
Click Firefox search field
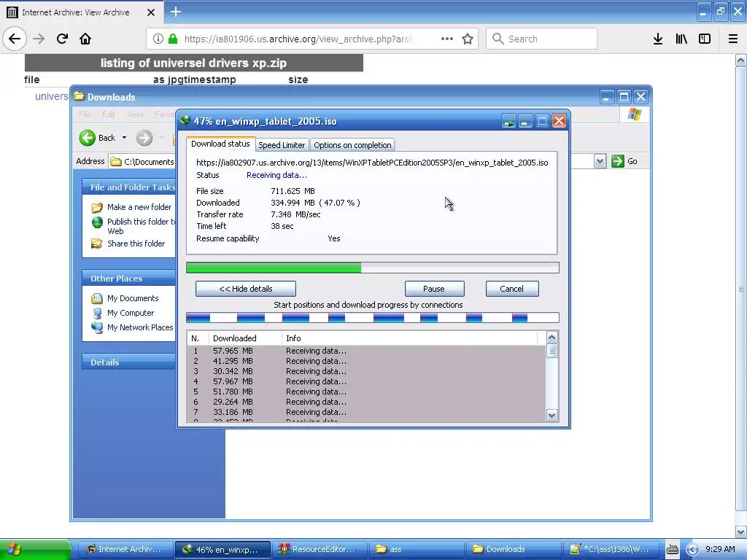tap(542, 39)
